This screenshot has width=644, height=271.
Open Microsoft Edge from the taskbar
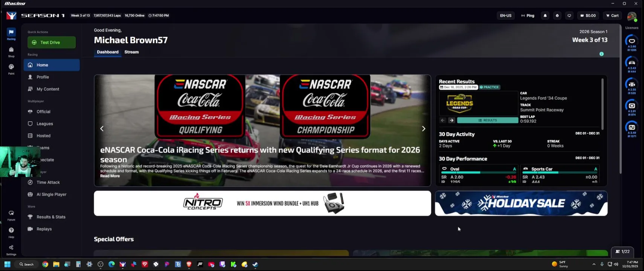coord(111,264)
